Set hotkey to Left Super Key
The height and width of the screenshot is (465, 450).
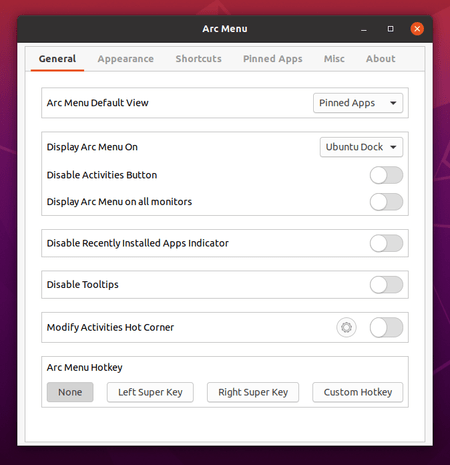click(x=150, y=392)
